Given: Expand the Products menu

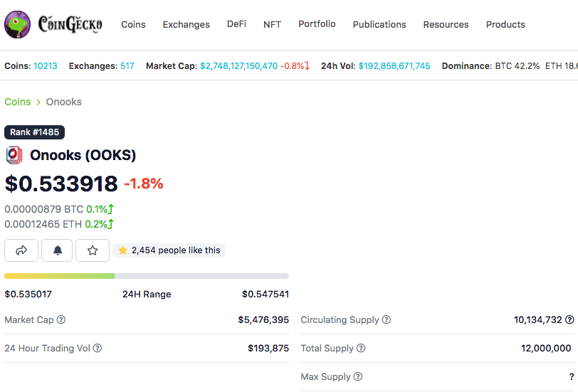Looking at the screenshot, I should [x=505, y=24].
